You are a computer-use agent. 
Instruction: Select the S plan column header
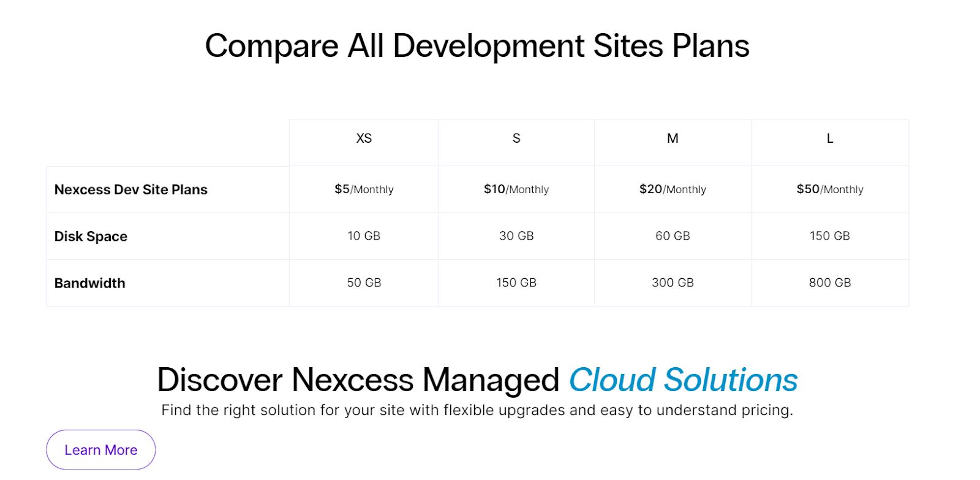(x=516, y=143)
